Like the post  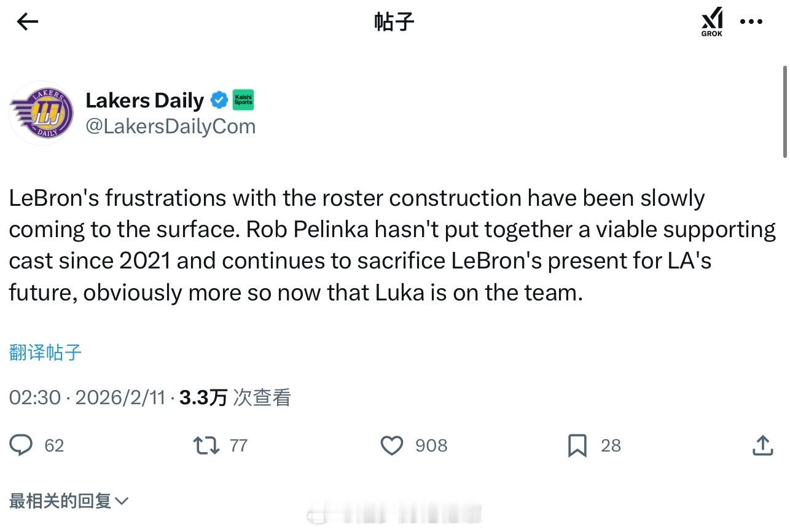tap(392, 445)
